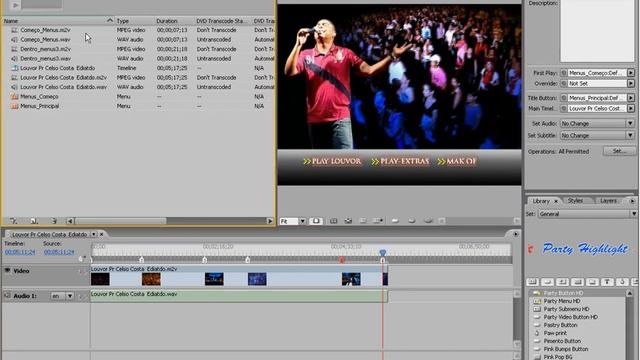Select Paw print library item
640x360 pixels.
click(577, 333)
